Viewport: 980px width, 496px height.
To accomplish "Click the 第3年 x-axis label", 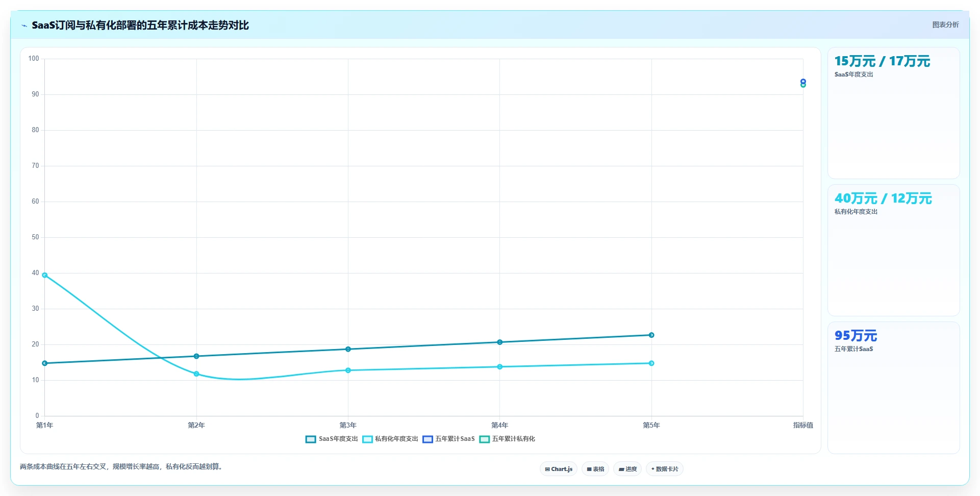I will (348, 425).
